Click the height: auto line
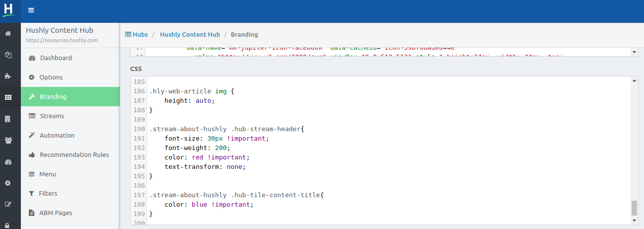This screenshot has height=229, width=644. 190,101
